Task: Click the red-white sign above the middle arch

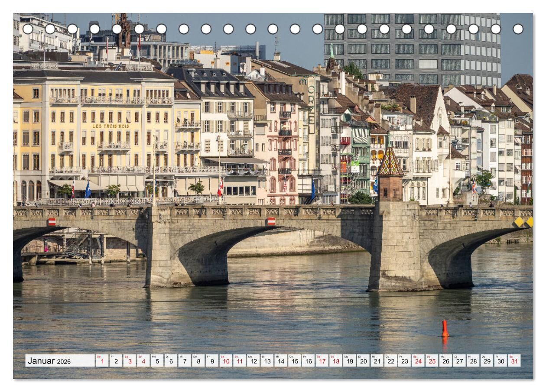Action: (271, 221)
